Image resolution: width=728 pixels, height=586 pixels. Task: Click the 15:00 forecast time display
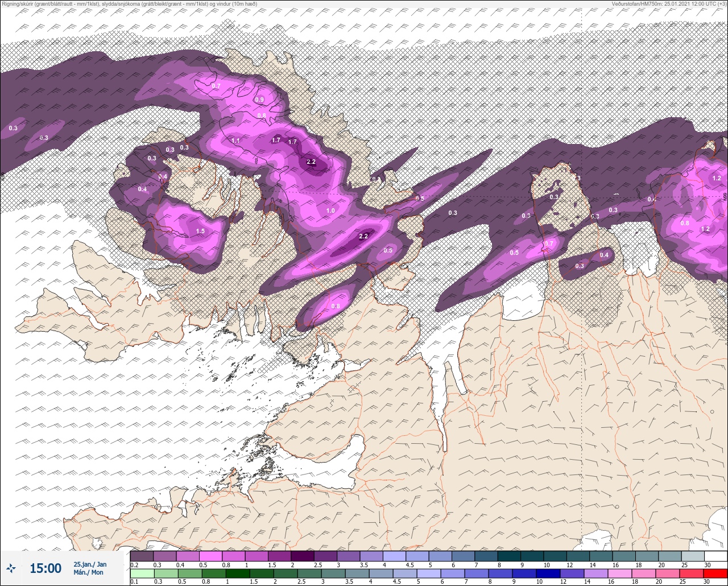click(x=45, y=568)
